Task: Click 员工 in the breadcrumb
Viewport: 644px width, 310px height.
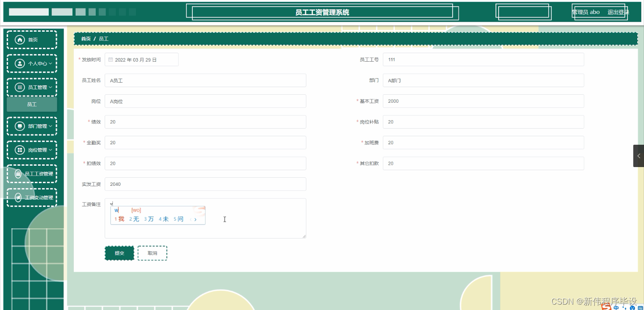Action: tap(104, 39)
